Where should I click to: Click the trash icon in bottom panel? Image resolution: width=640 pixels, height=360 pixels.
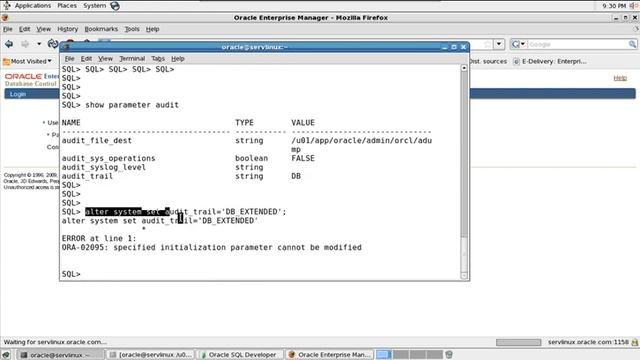click(x=449, y=355)
